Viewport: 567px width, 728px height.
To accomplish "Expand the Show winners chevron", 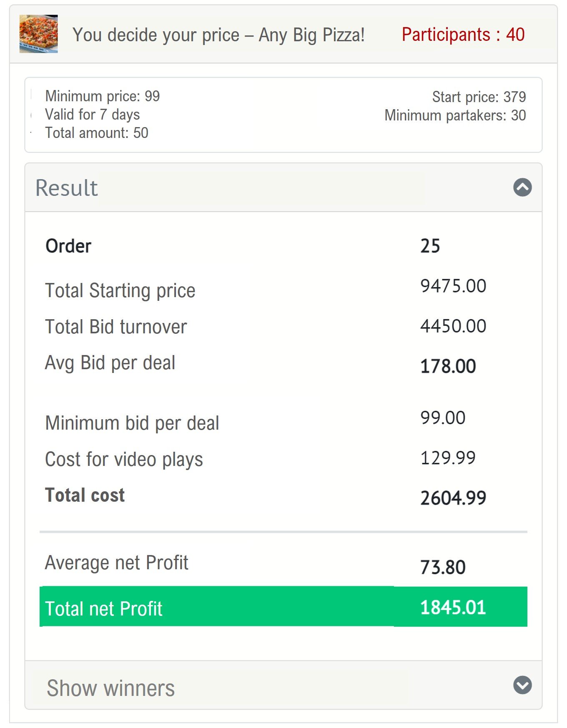I will click(x=522, y=685).
